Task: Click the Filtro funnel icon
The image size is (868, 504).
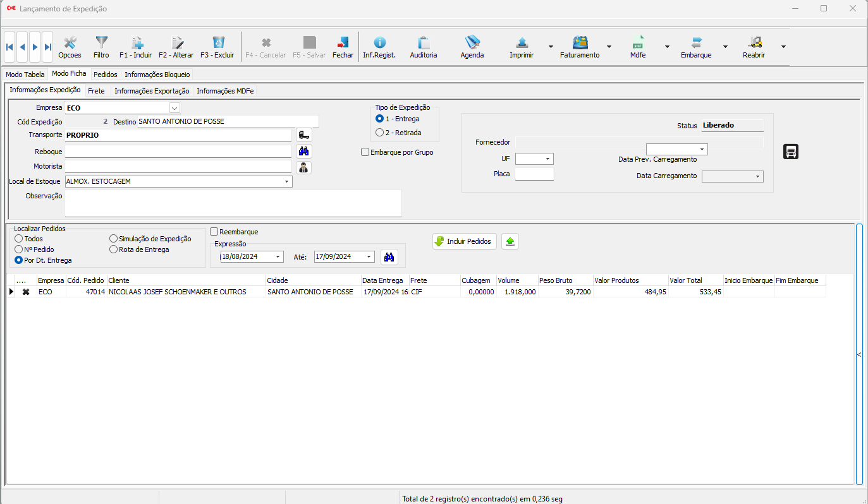Action: click(101, 47)
